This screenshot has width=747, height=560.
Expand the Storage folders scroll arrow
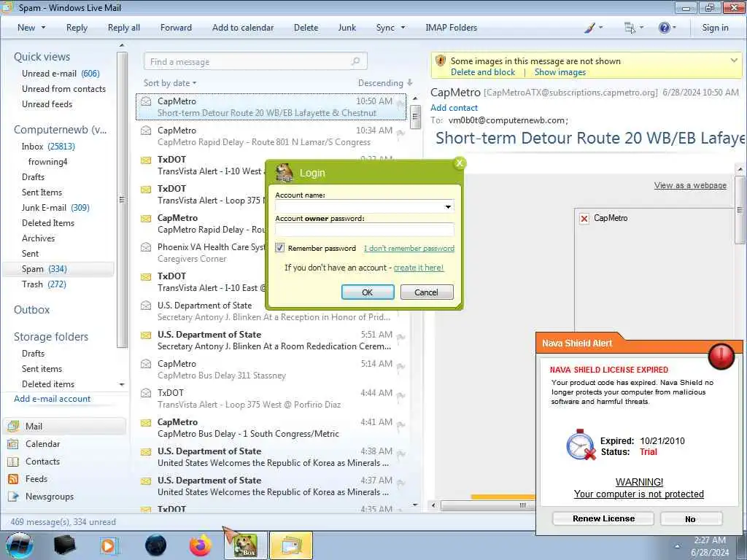pos(122,384)
